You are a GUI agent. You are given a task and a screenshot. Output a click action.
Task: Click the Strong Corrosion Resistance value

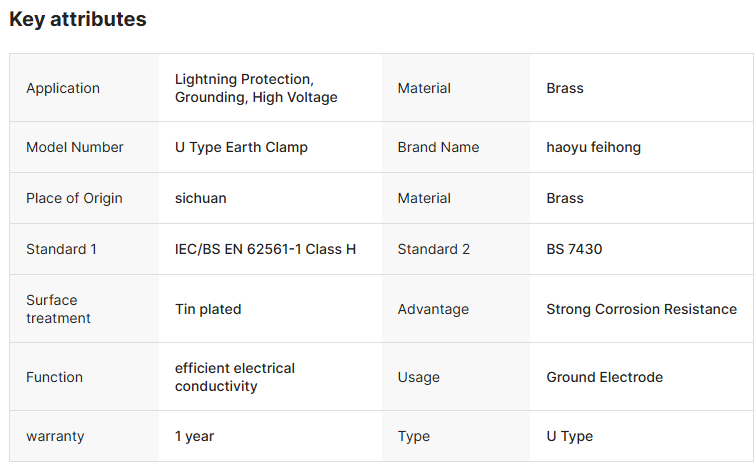click(641, 309)
